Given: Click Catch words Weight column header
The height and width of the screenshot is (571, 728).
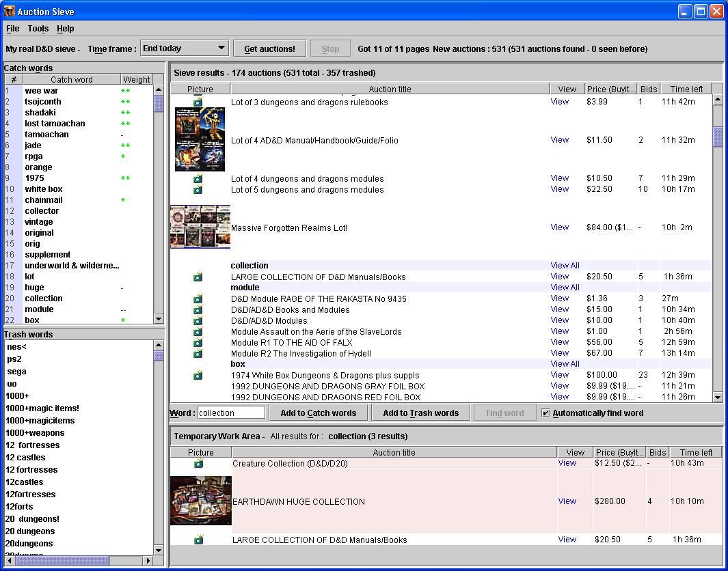Looking at the screenshot, I should 137,79.
